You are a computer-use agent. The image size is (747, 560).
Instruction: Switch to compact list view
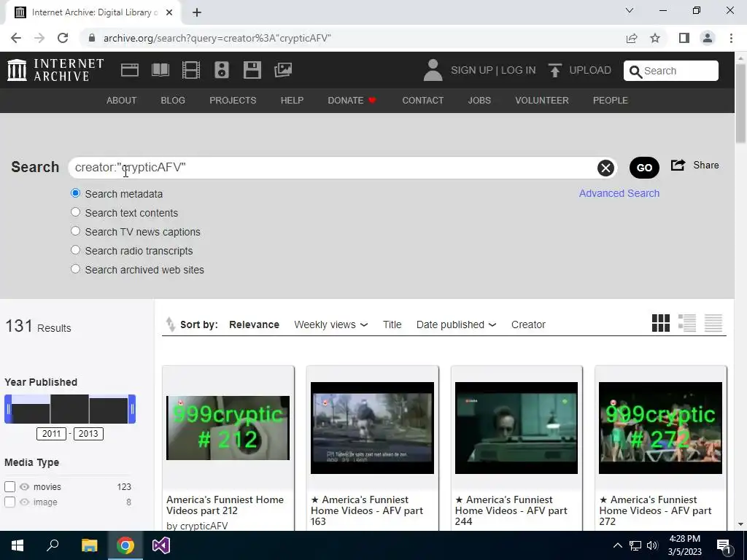click(x=713, y=323)
